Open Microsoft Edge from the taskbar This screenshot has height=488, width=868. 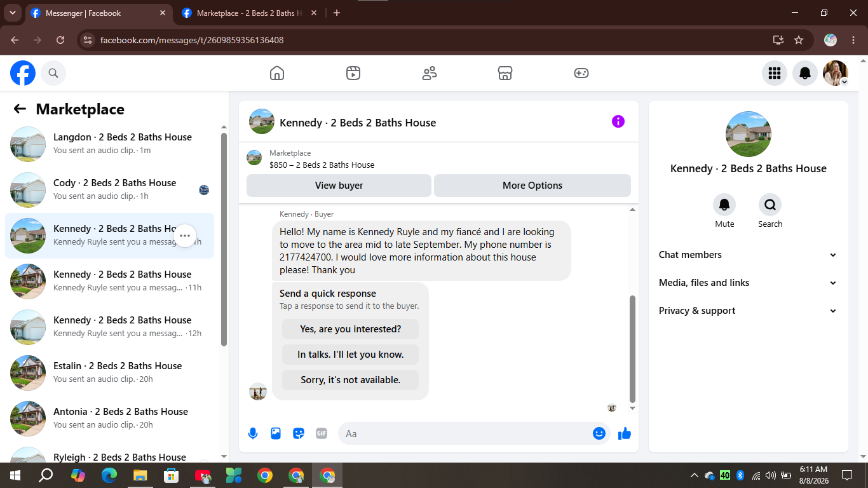click(x=109, y=475)
